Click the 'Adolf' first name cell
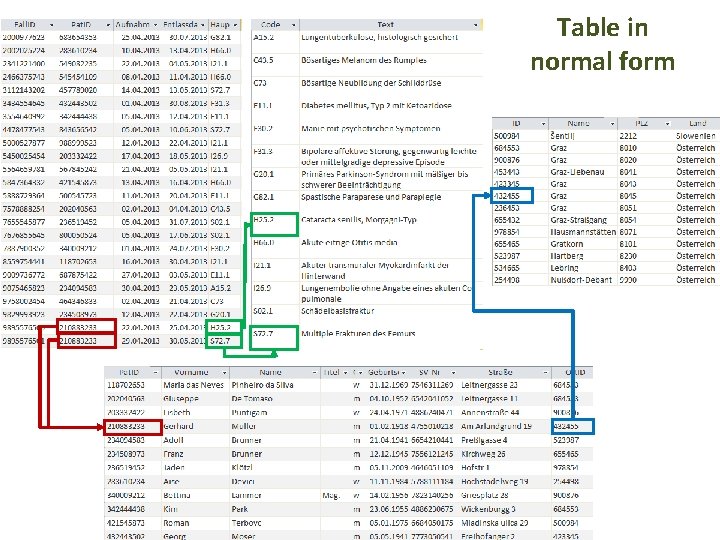The image size is (720, 540). click(173, 440)
